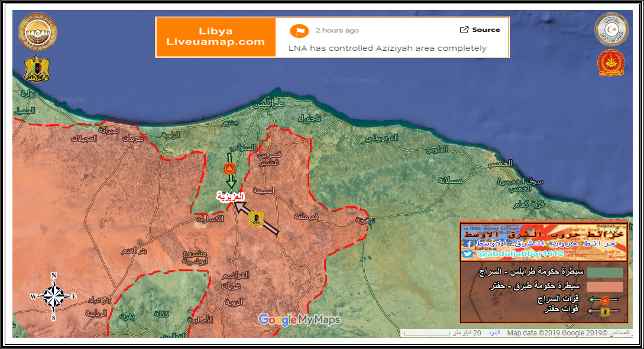Click the Google My Maps logo

pyautogui.click(x=299, y=319)
